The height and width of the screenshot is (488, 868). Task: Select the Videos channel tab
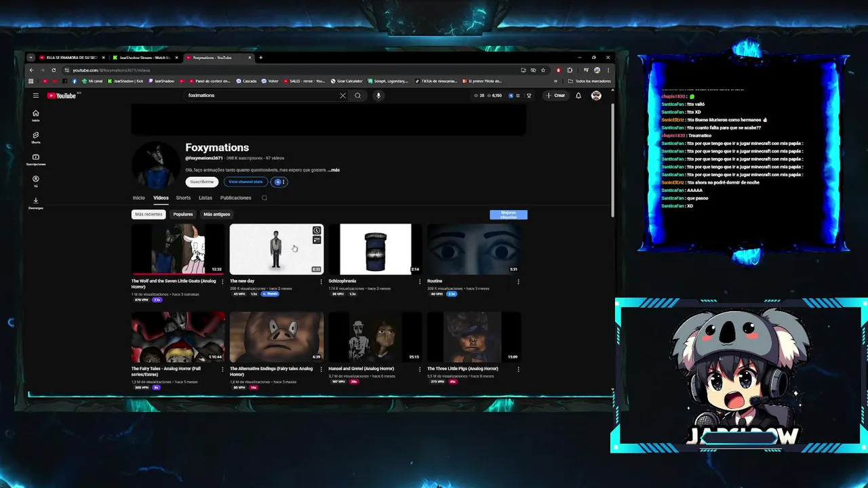click(161, 198)
